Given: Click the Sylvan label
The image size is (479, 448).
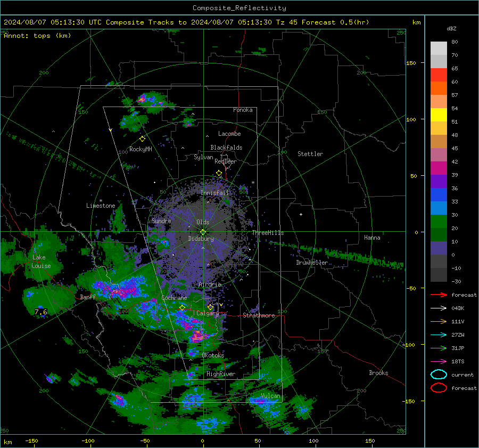Looking at the screenshot, I should tap(203, 157).
